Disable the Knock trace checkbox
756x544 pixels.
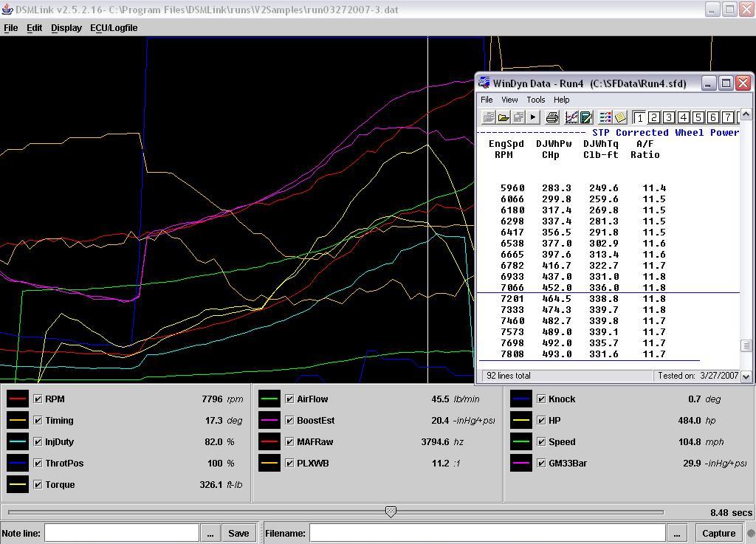click(542, 399)
